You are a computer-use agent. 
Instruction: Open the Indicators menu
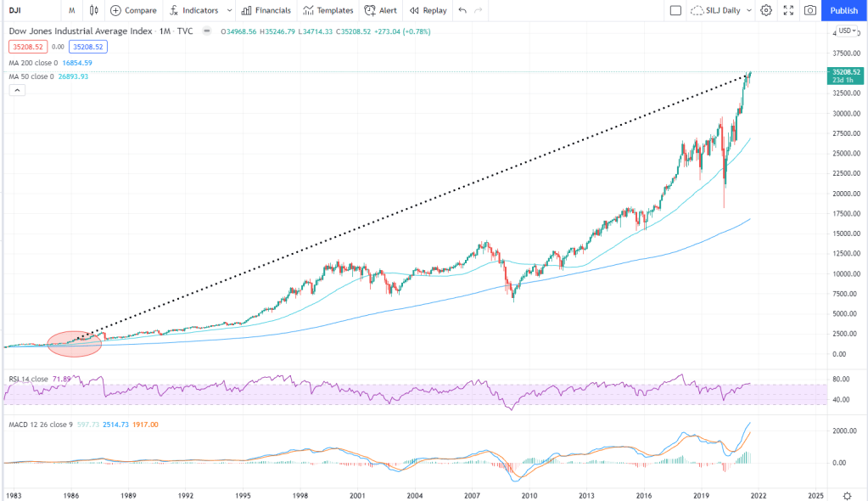pyautogui.click(x=193, y=10)
